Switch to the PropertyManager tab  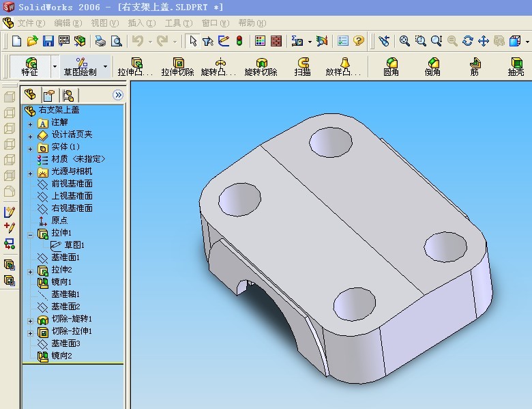click(x=49, y=96)
